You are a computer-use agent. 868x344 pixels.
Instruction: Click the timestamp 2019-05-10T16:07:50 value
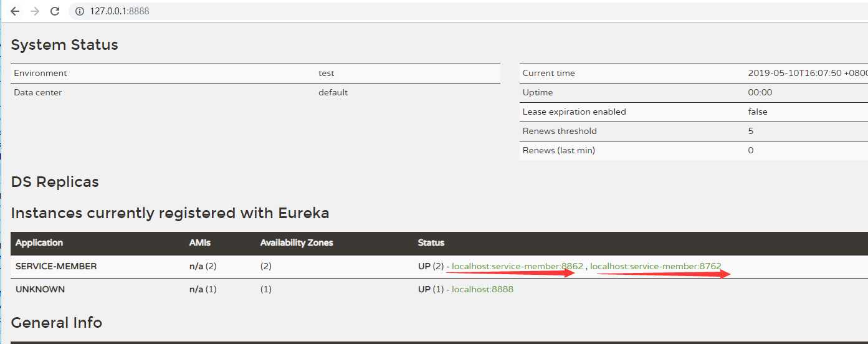(x=808, y=73)
